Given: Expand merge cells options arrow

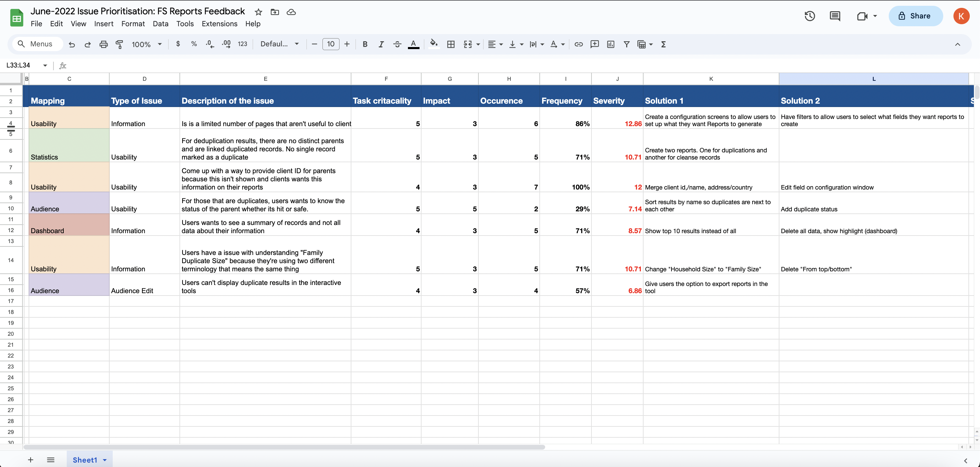Looking at the screenshot, I should coord(478,44).
